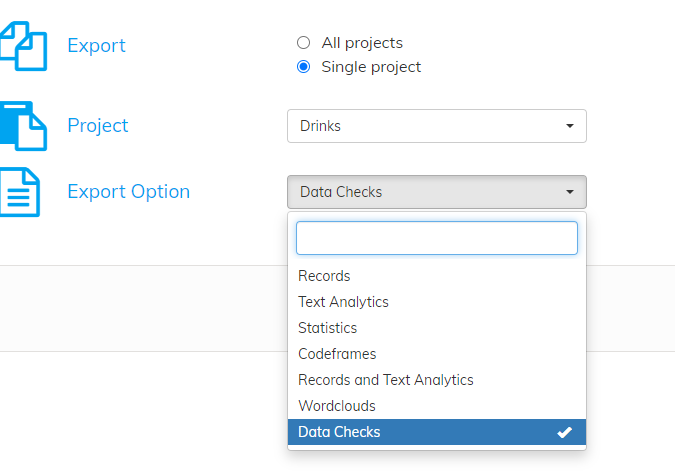Viewport: 675px width, 475px height.
Task: Click the Single project label text
Action: (x=371, y=67)
